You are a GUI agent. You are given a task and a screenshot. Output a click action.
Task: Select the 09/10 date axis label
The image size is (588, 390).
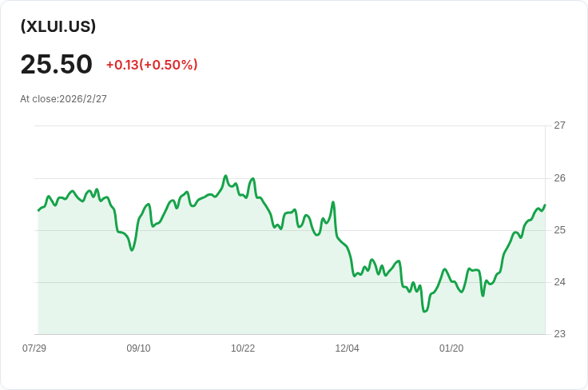(x=138, y=348)
